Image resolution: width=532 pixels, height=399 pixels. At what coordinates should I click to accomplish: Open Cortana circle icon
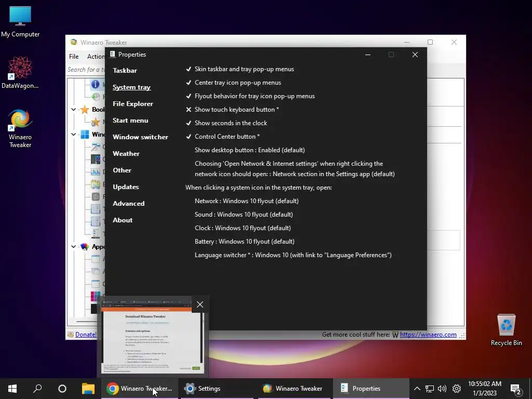(x=62, y=389)
